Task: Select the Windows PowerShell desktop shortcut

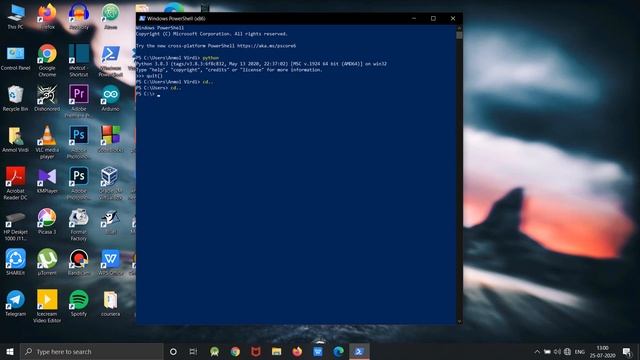Action: tap(111, 60)
